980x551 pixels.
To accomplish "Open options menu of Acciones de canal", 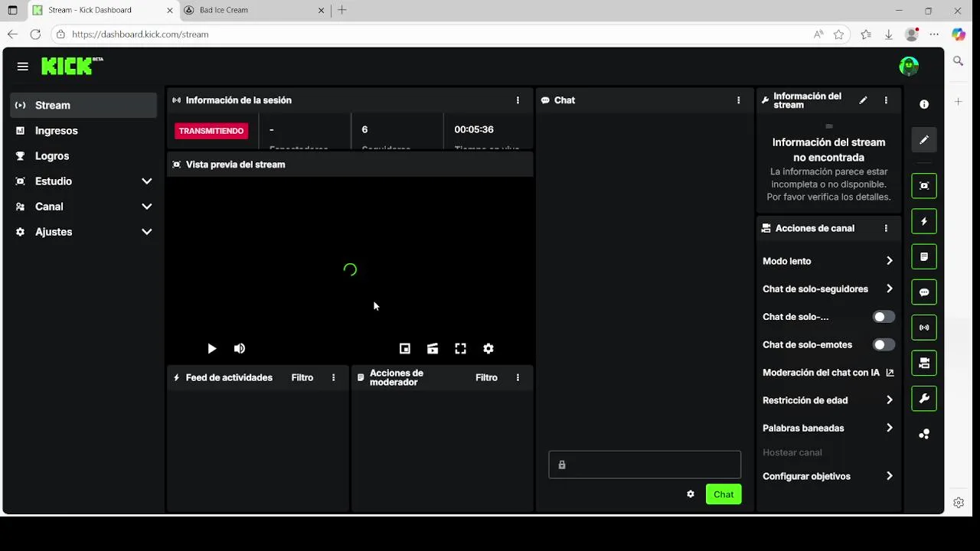I will (x=887, y=229).
